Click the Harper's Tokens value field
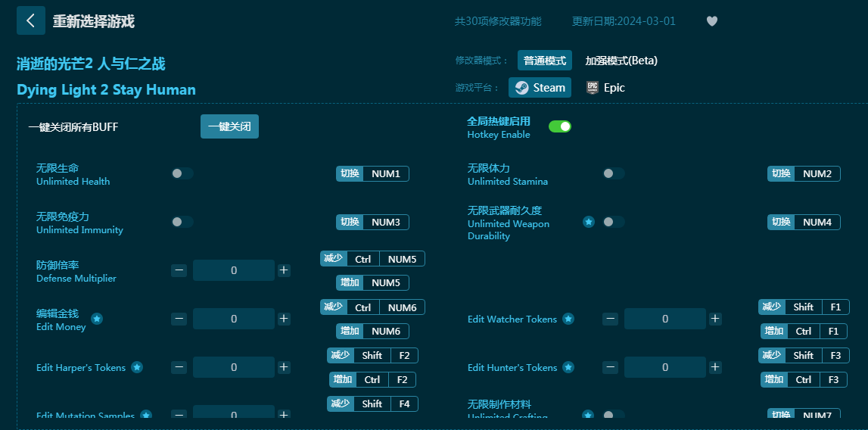The image size is (868, 430). (234, 367)
